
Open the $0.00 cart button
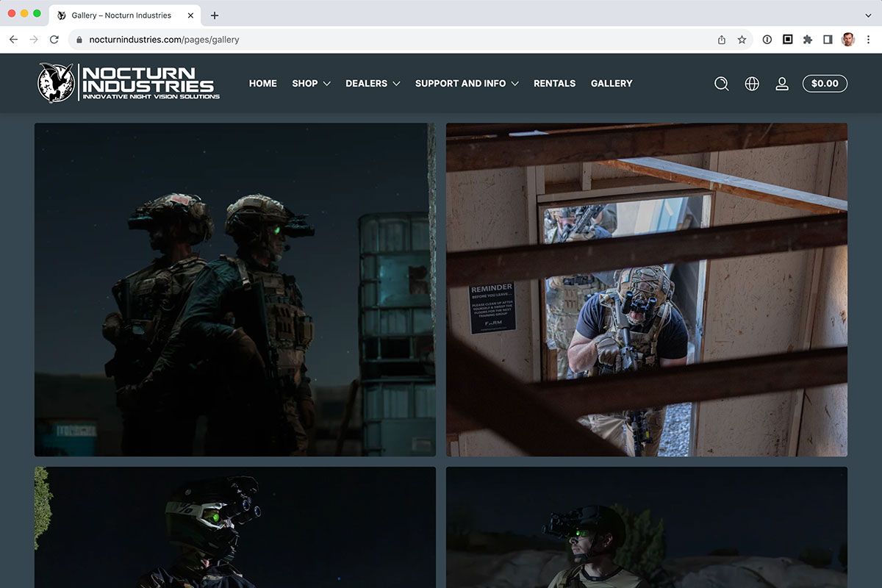(825, 84)
